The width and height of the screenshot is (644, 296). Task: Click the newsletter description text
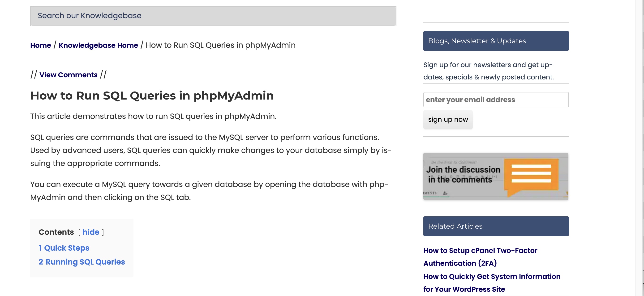coord(489,71)
